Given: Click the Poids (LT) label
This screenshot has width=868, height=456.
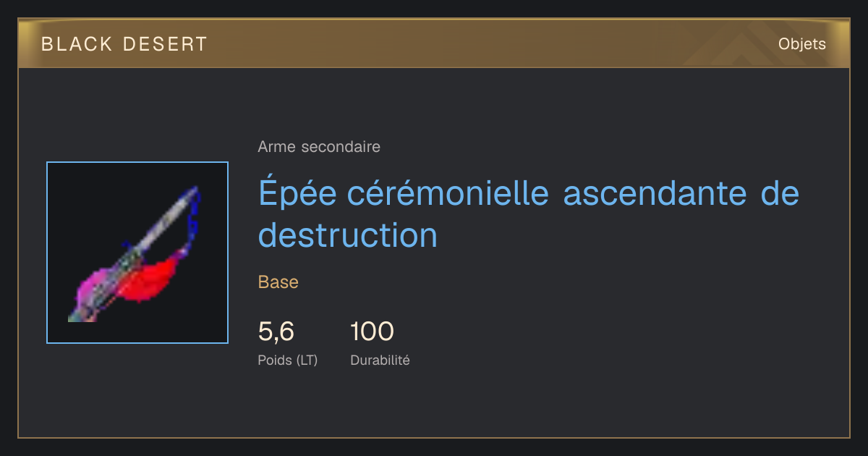Looking at the screenshot, I should tap(288, 360).
